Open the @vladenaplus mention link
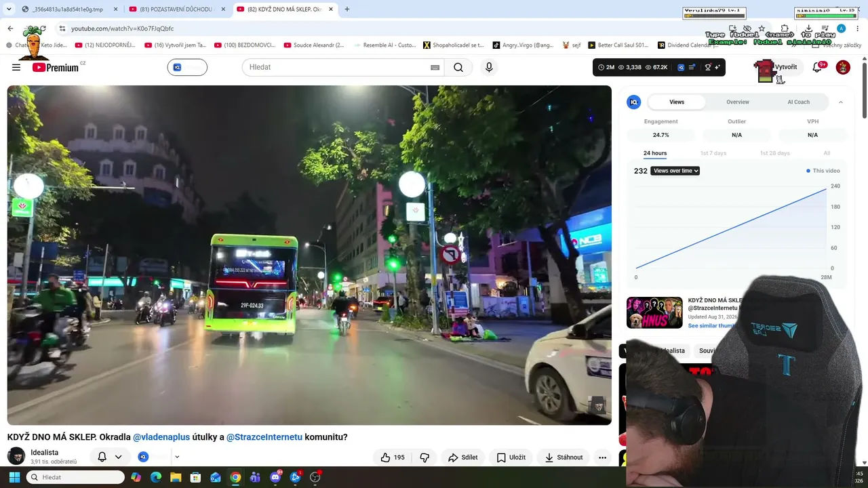The width and height of the screenshot is (868, 488). (161, 437)
